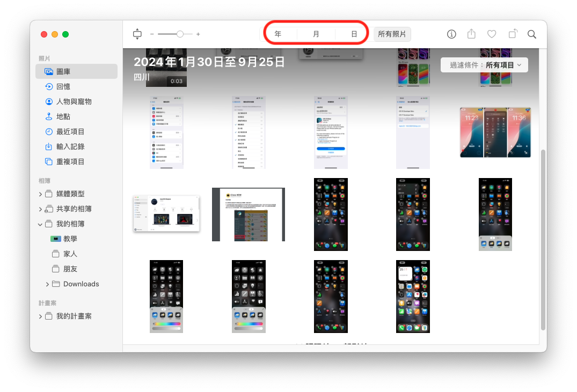Screen dimensions: 577x392
Task: Click the minus zoom-out button
Action: click(x=152, y=34)
